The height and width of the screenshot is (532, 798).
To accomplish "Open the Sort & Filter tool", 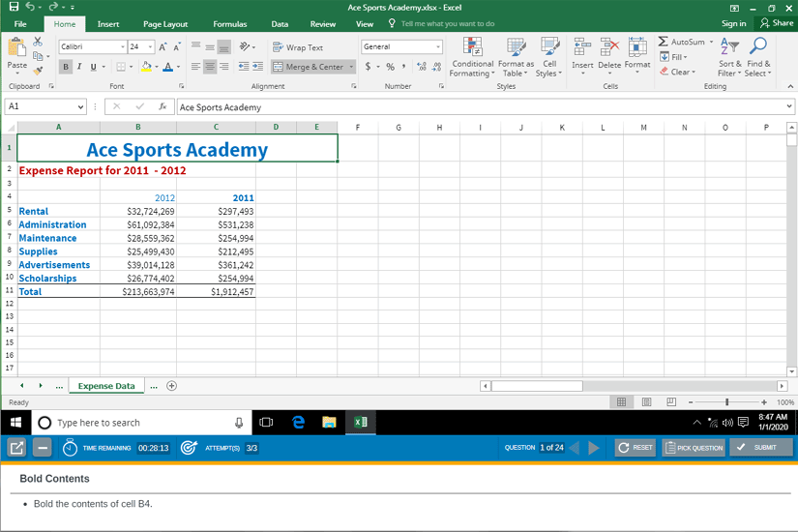I will point(730,57).
